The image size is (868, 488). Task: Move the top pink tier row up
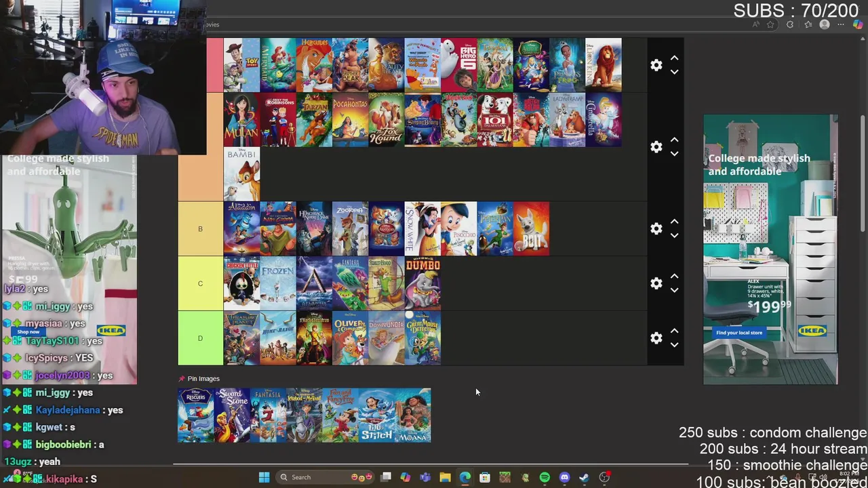[x=674, y=59]
